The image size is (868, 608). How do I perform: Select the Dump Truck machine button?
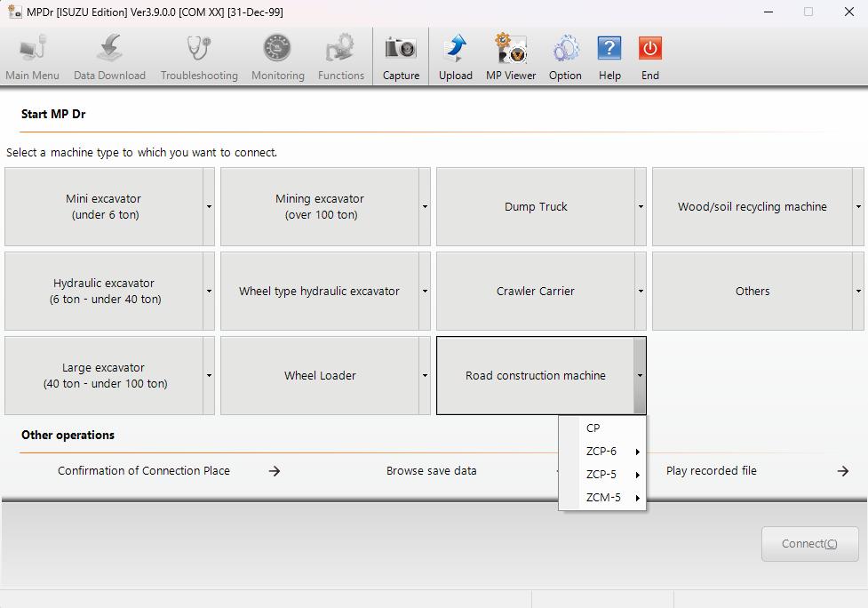click(x=536, y=206)
